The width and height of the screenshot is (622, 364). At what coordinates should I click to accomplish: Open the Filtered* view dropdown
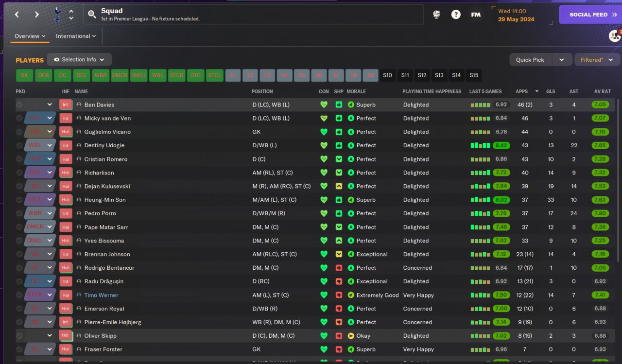(x=597, y=60)
